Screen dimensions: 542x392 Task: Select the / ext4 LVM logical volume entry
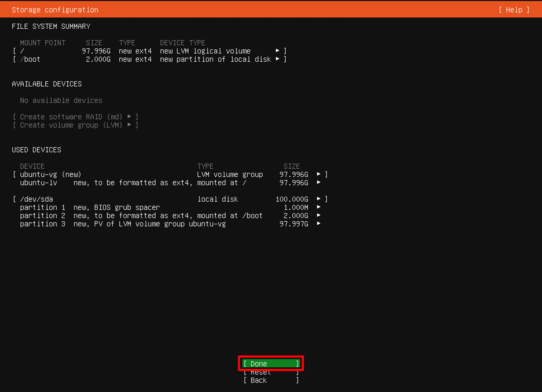click(150, 51)
